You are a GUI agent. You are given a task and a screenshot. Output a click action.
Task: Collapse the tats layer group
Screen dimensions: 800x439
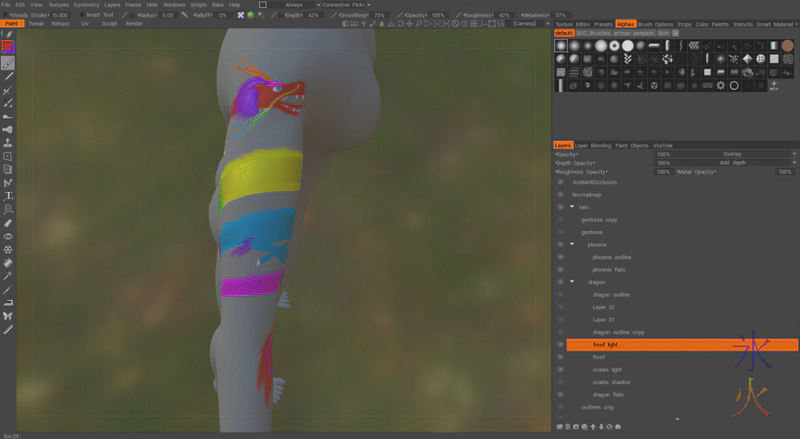[x=572, y=207]
